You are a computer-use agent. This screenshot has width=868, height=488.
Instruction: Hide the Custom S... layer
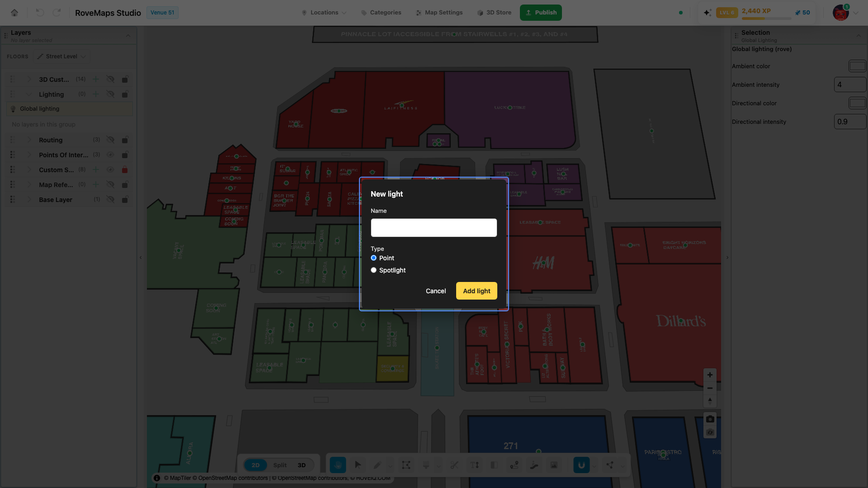(x=110, y=169)
